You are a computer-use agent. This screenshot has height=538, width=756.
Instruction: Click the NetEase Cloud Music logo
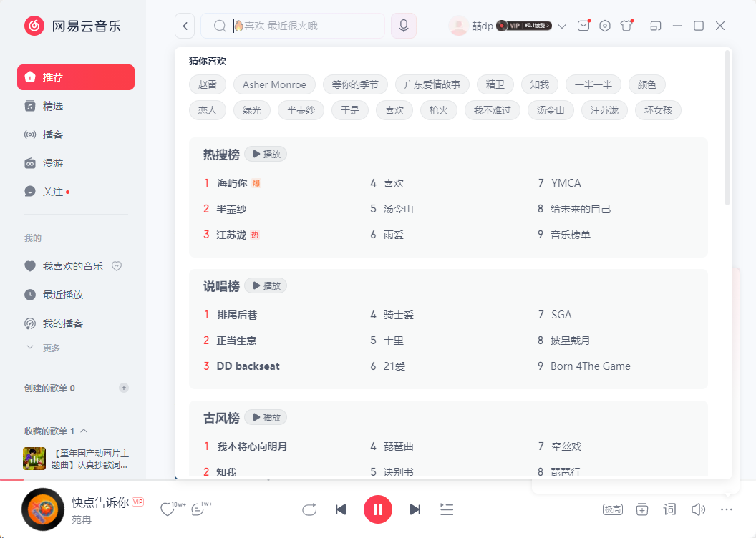73,26
